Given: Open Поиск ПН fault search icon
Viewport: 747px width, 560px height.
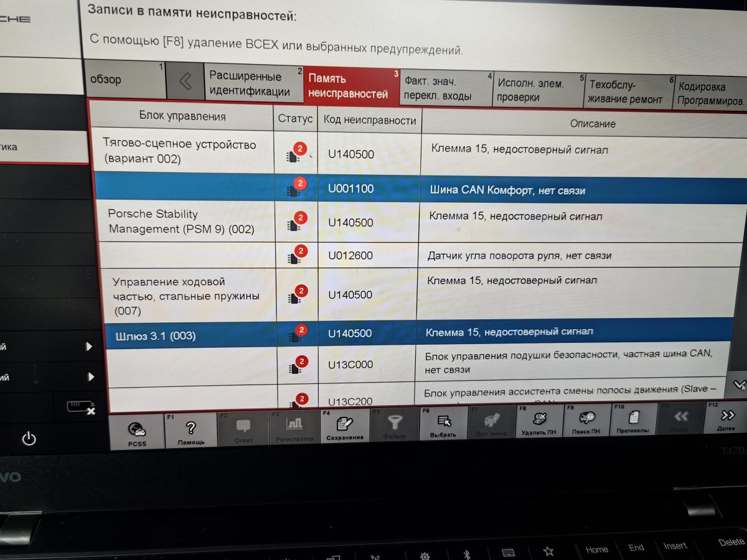Looking at the screenshot, I should tap(586, 421).
